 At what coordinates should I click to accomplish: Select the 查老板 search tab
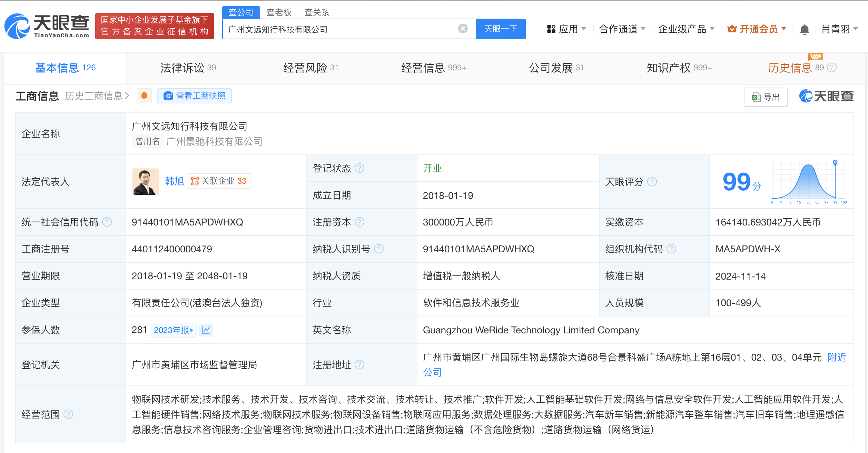click(x=279, y=12)
